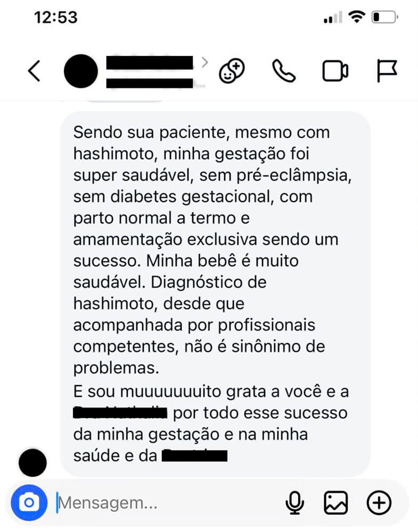Record a voice message with the microphone icon

[x=294, y=503]
